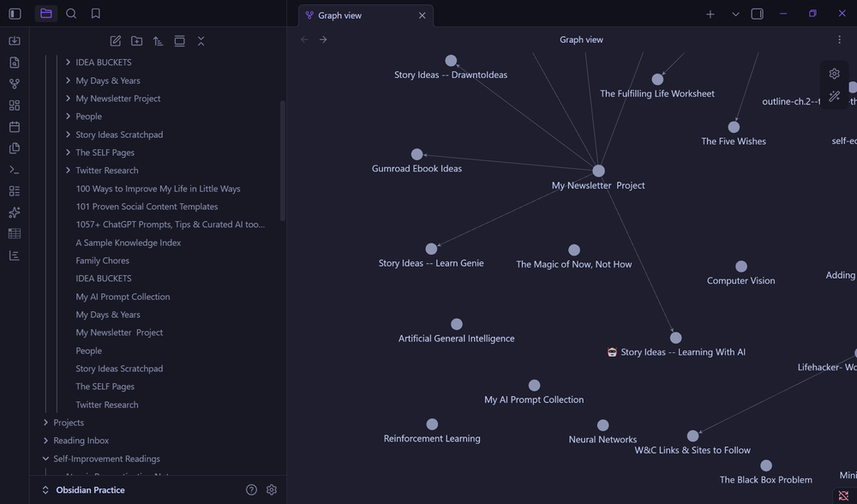Click the chart-style ribbon icon at bottom
Screen dimensions: 857x504
point(15,255)
